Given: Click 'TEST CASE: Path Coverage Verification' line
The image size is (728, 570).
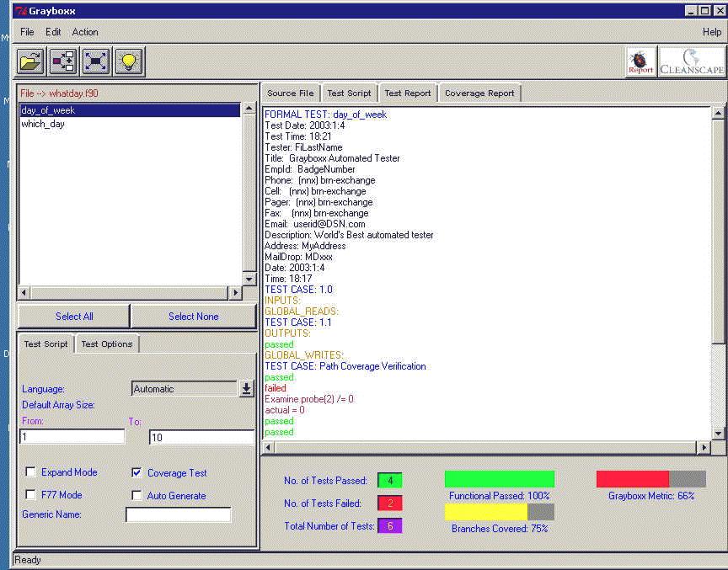Looking at the screenshot, I should click(x=345, y=366).
